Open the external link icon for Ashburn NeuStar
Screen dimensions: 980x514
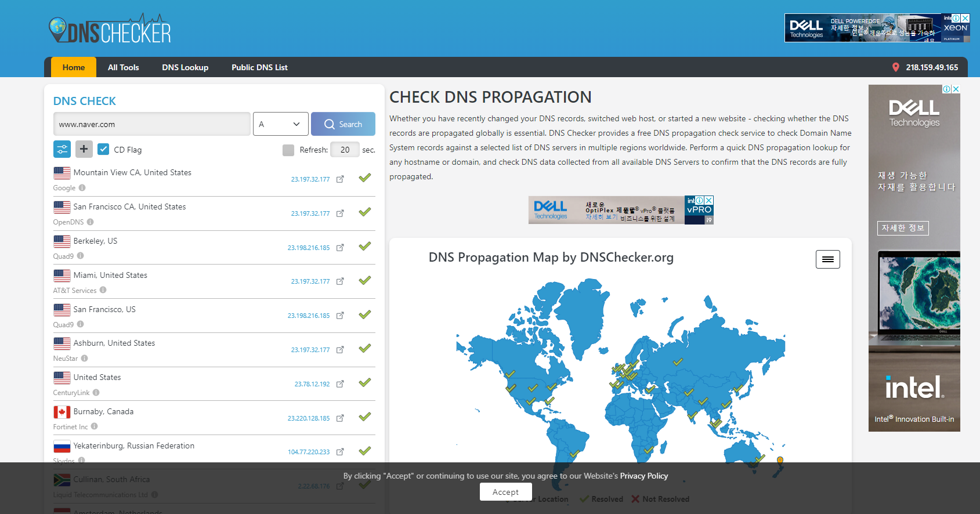point(340,350)
